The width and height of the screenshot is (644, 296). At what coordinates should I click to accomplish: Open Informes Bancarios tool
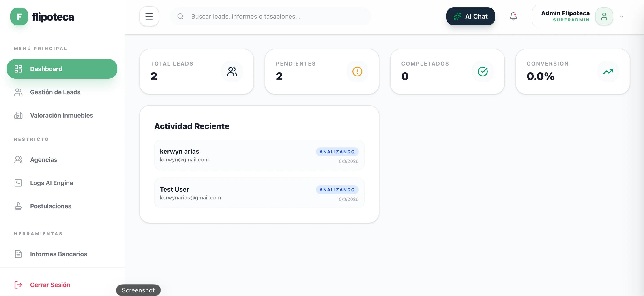pos(62,254)
